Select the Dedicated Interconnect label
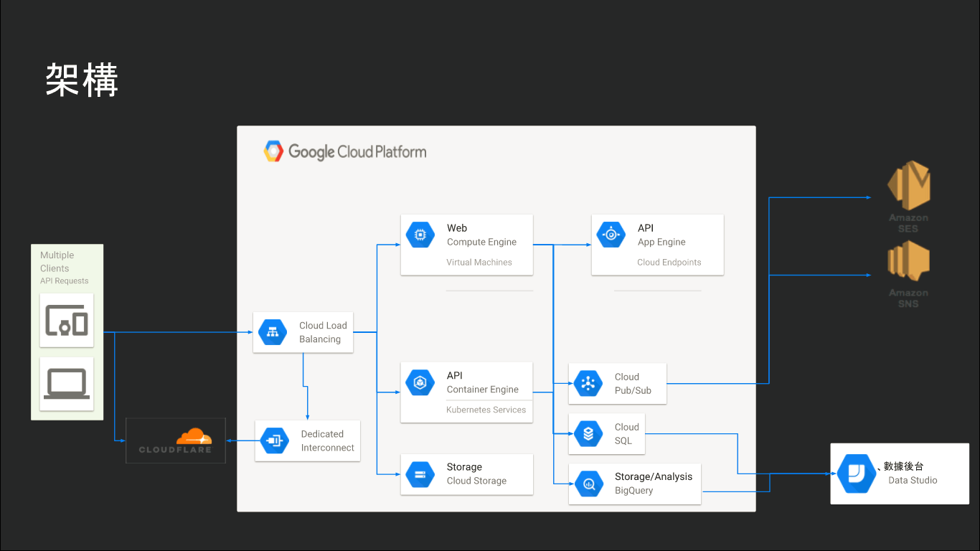The height and width of the screenshot is (551, 980). [328, 441]
